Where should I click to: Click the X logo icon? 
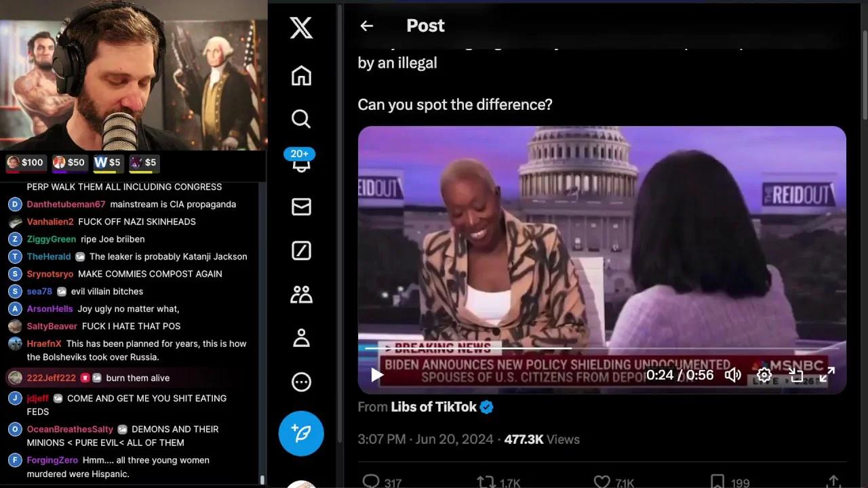click(301, 28)
